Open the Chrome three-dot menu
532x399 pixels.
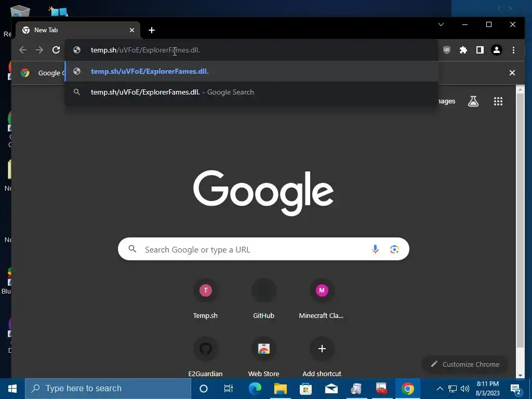(x=513, y=50)
